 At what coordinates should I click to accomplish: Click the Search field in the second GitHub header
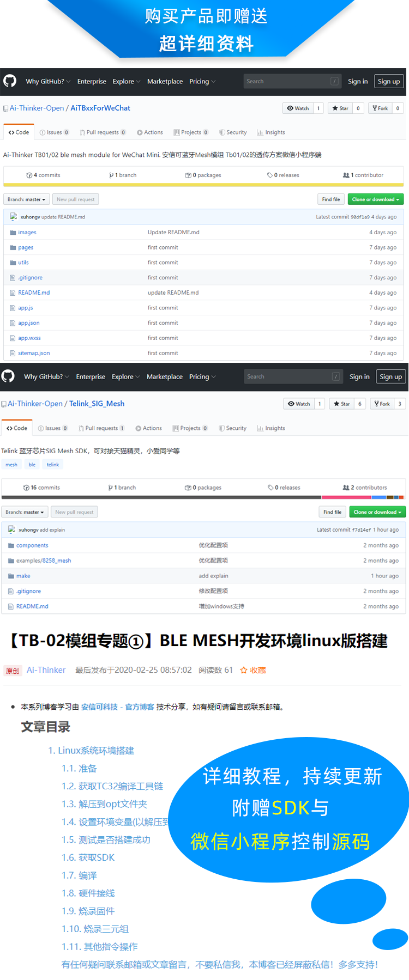click(293, 376)
